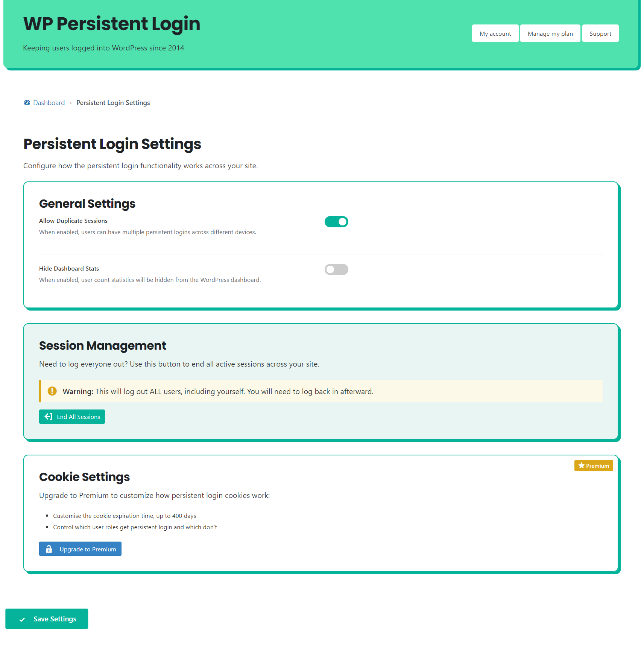Click the End All Sessions button
The height and width of the screenshot is (653, 644).
point(72,417)
